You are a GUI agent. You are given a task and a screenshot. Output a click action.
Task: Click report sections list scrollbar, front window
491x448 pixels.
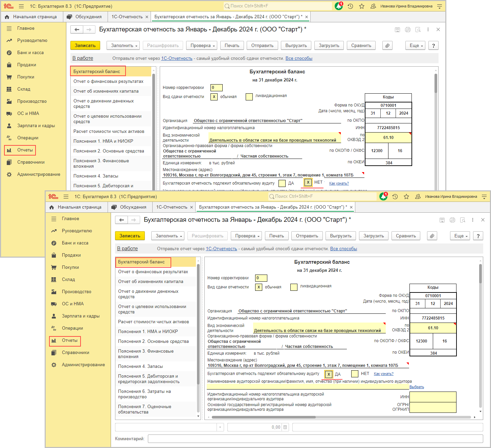click(198, 324)
